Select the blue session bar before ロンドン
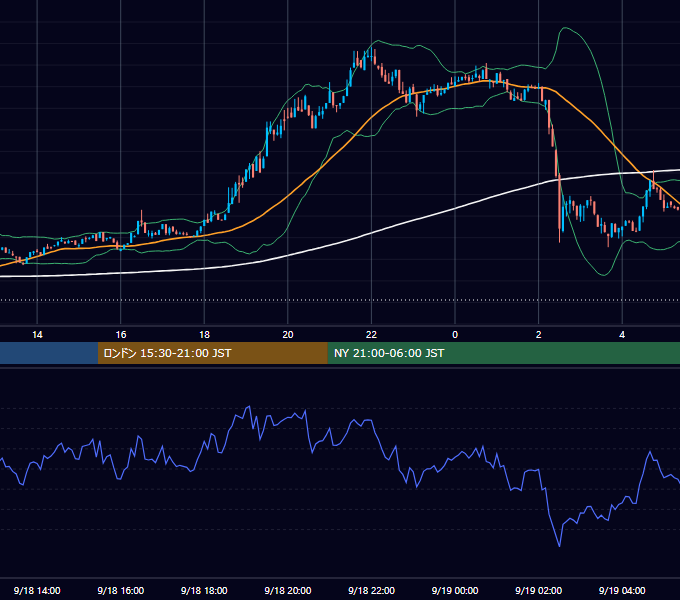Viewport: 680px width, 600px height. tap(49, 353)
